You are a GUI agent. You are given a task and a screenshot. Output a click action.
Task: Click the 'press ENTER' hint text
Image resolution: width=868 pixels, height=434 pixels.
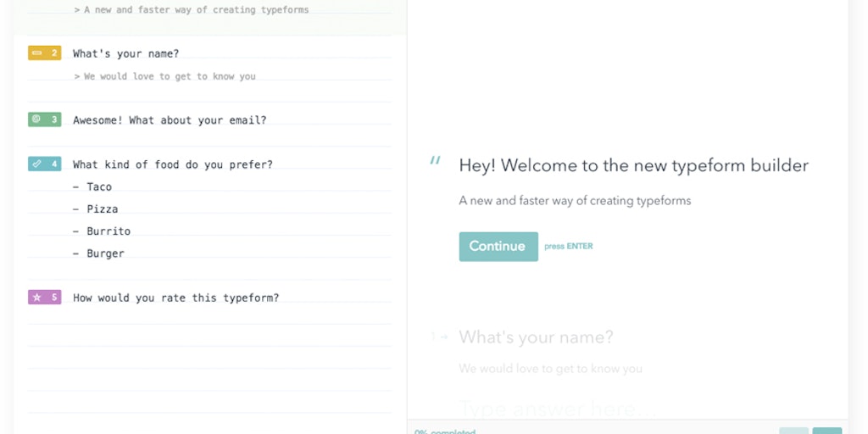[x=569, y=247]
